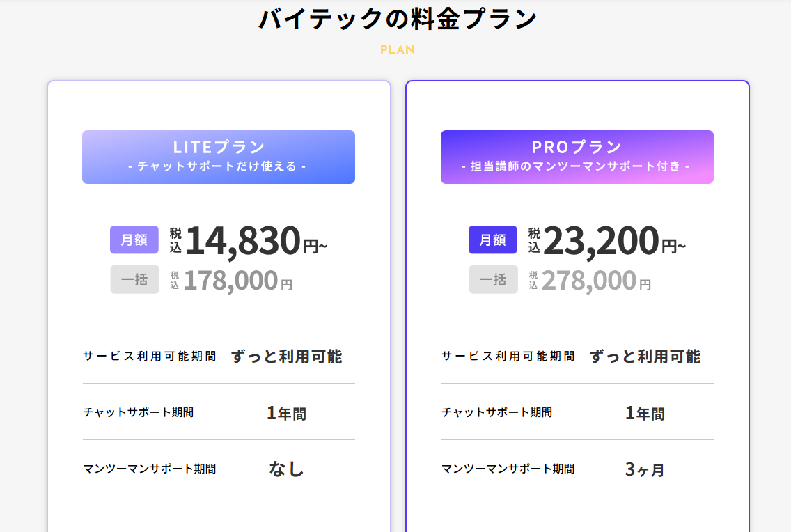Click LITE plan's チャットサポート期間 label
Image resolution: width=791 pixels, height=532 pixels.
click(139, 412)
